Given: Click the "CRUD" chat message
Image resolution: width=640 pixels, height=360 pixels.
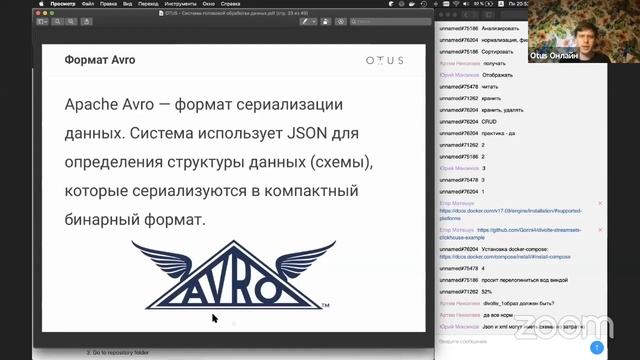Looking at the screenshot, I should click(489, 122).
